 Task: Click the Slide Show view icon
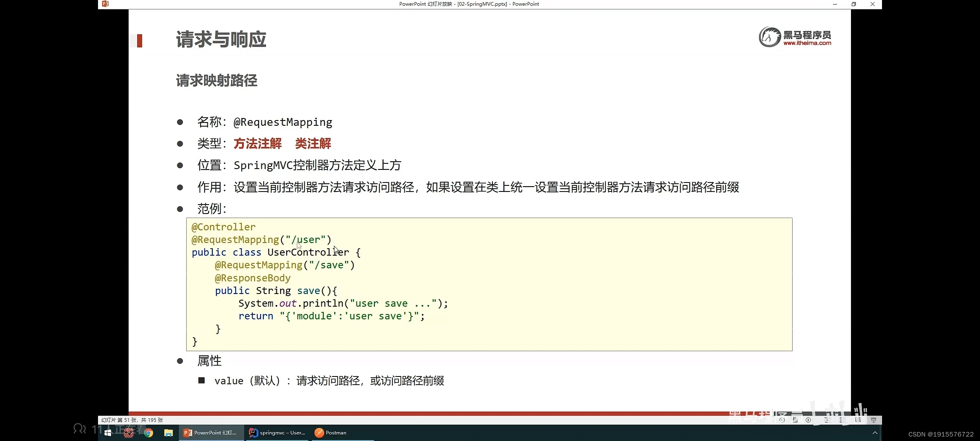pyautogui.click(x=873, y=420)
